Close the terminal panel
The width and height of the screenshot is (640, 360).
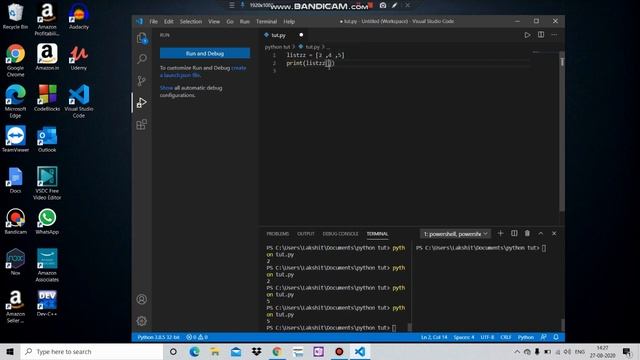(554, 233)
